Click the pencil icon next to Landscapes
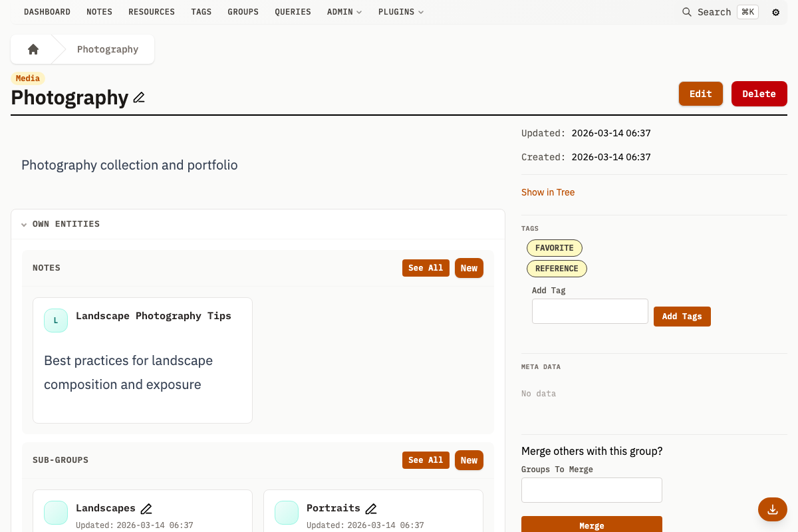 pos(146,508)
